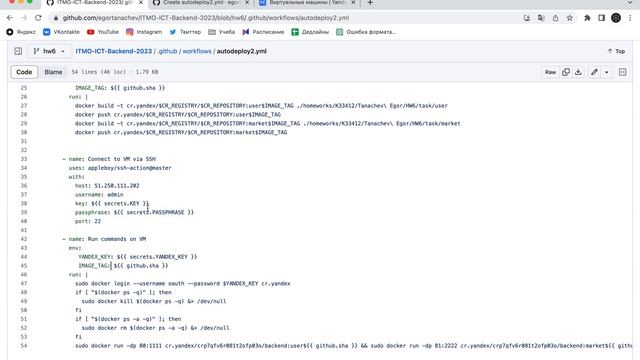Click the 'username: admin' line

coord(99,195)
